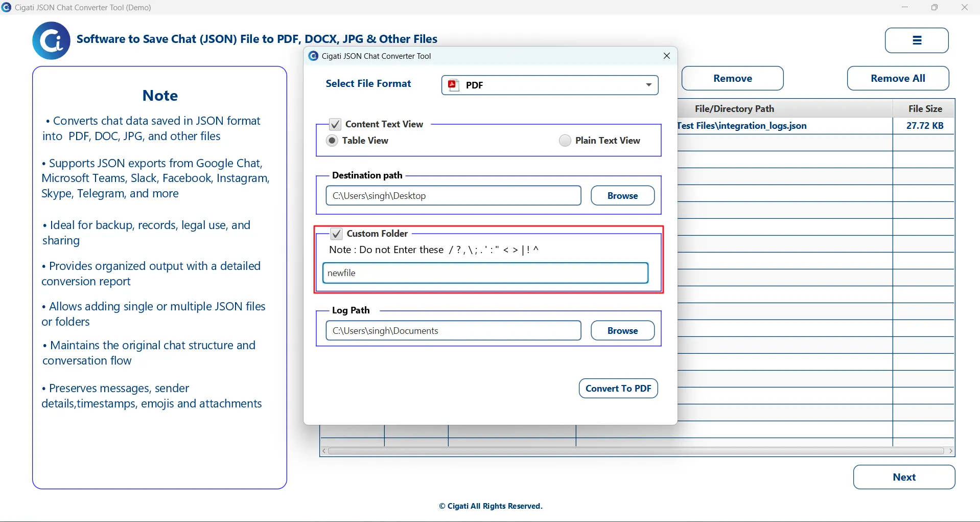Click the right arrow of the horizontal scrollbar
The width and height of the screenshot is (980, 522).
click(950, 451)
